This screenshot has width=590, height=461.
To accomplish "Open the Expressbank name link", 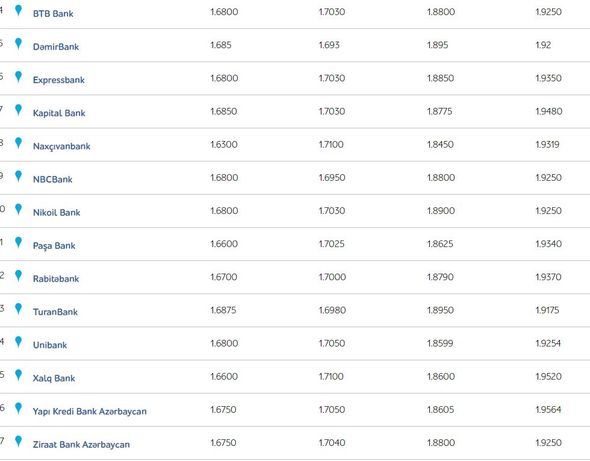I will [x=59, y=80].
